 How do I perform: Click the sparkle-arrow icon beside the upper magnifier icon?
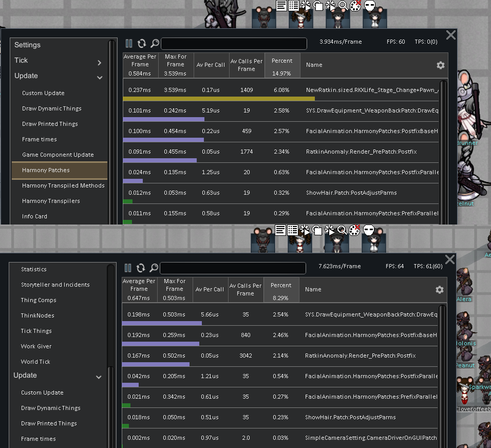point(330,5)
